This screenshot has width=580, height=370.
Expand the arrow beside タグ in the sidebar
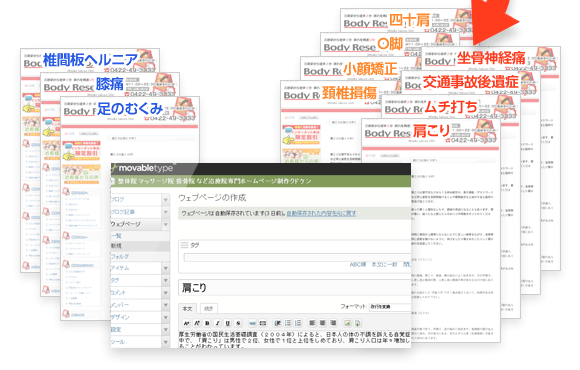166,280
